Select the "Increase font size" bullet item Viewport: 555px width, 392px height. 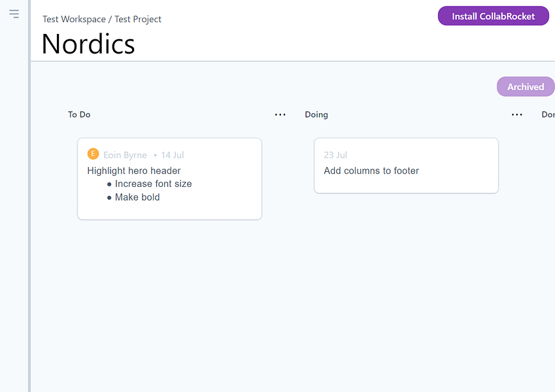pos(153,184)
